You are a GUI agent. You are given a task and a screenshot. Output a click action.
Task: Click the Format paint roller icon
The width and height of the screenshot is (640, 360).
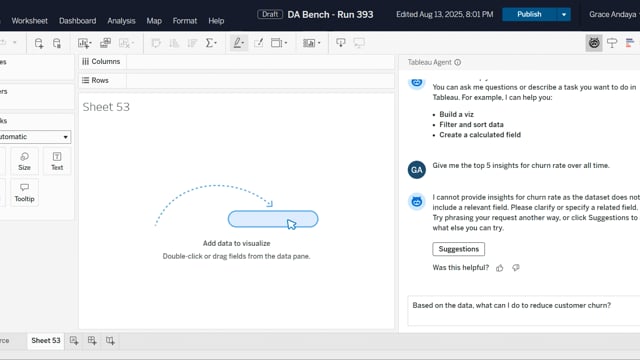coord(612,43)
